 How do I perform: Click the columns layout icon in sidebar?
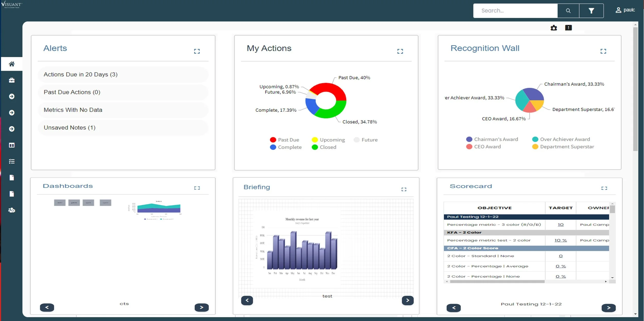(x=12, y=145)
